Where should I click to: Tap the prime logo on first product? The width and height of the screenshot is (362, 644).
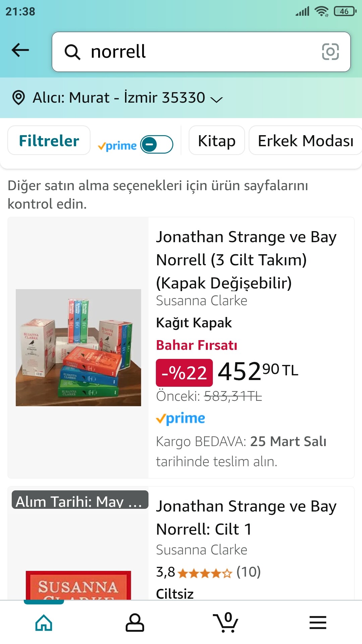point(181,419)
